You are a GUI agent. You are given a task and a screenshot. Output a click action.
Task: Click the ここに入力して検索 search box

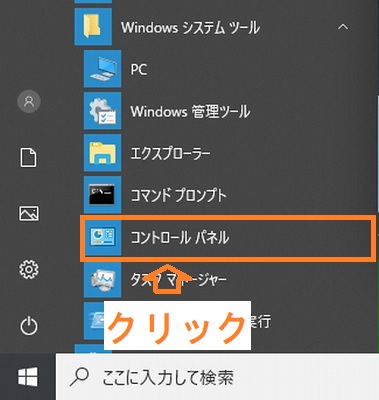(217, 377)
